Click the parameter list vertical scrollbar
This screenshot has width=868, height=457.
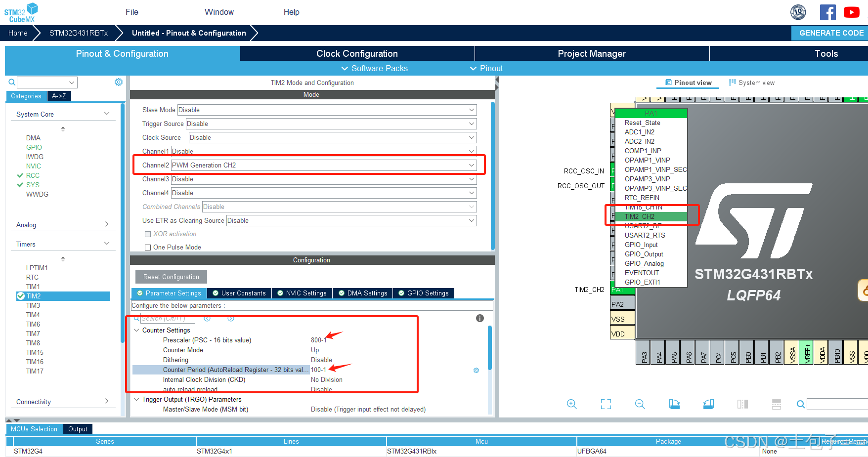coord(490,347)
